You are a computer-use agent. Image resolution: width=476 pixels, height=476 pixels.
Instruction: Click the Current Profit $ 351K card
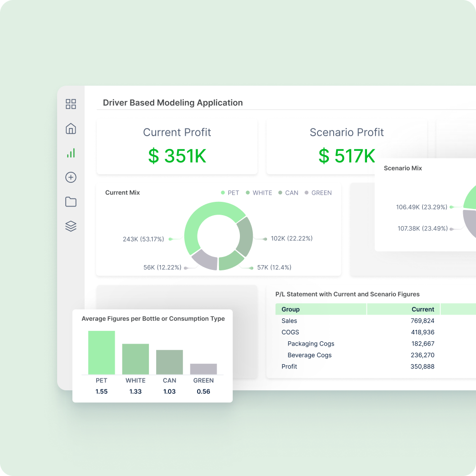point(177,146)
